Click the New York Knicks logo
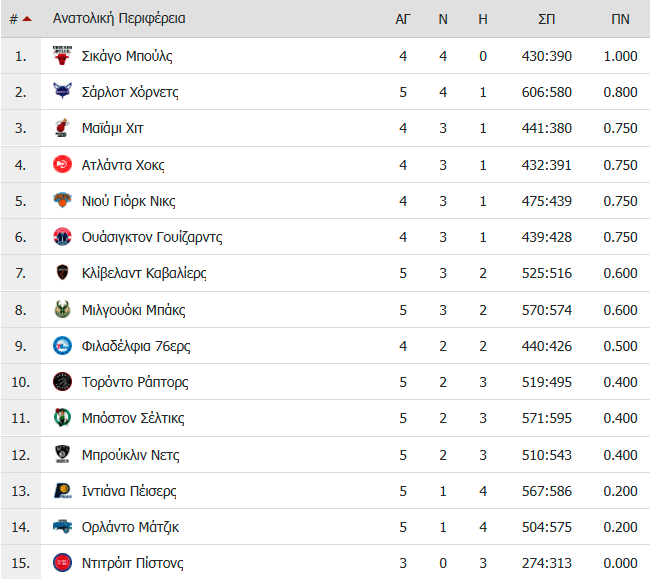The height and width of the screenshot is (579, 650). (x=62, y=201)
